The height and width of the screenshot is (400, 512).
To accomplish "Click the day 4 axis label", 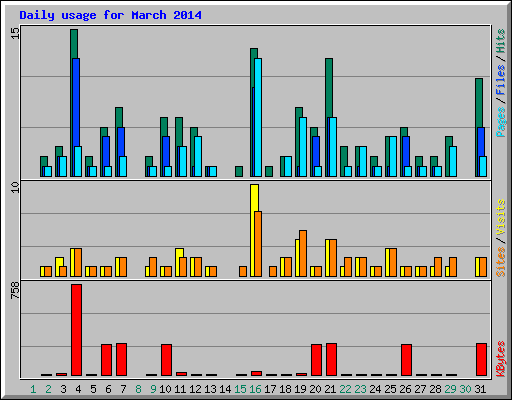I will click(78, 389).
